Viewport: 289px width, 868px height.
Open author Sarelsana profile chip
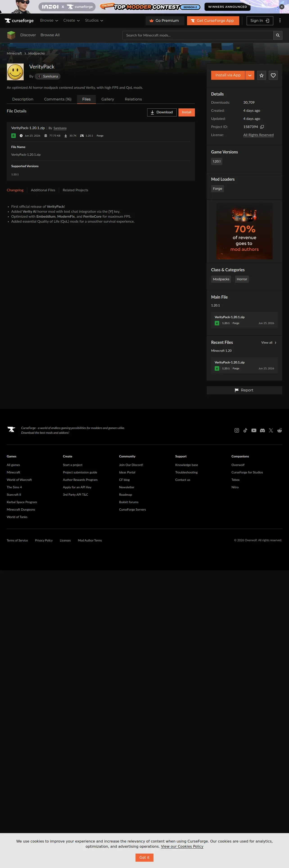point(48,76)
